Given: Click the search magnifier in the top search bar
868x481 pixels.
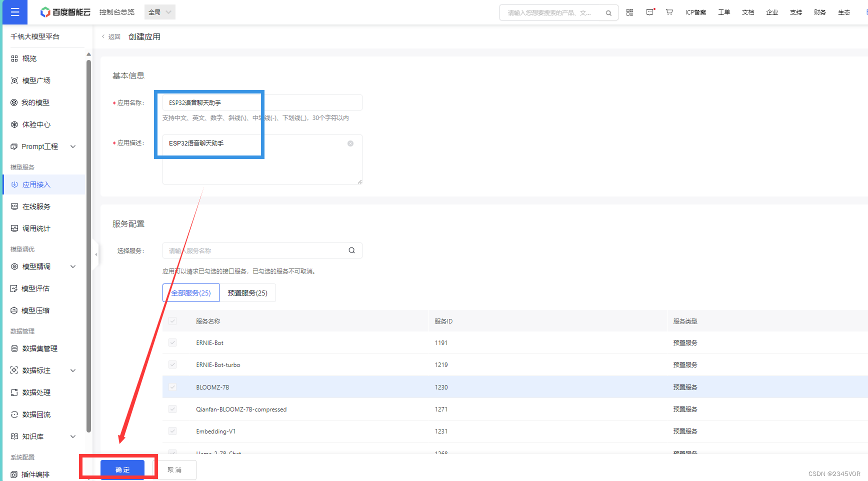Looking at the screenshot, I should pyautogui.click(x=608, y=13).
